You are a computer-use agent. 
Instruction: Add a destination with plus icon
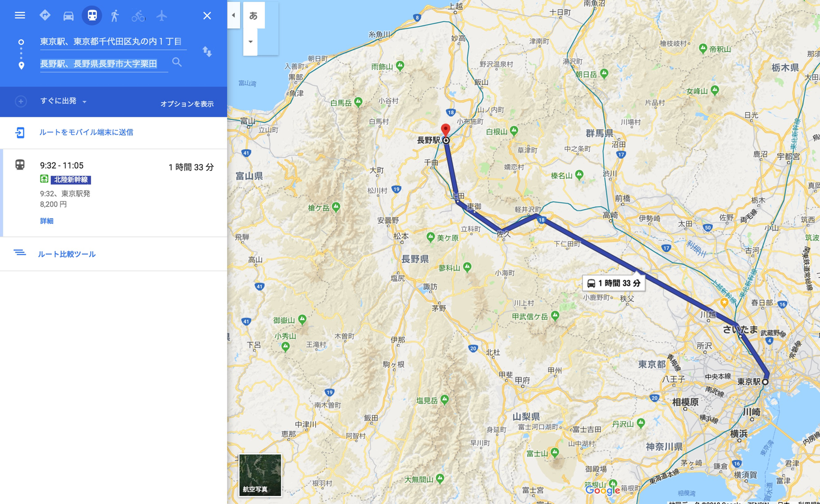click(x=20, y=101)
